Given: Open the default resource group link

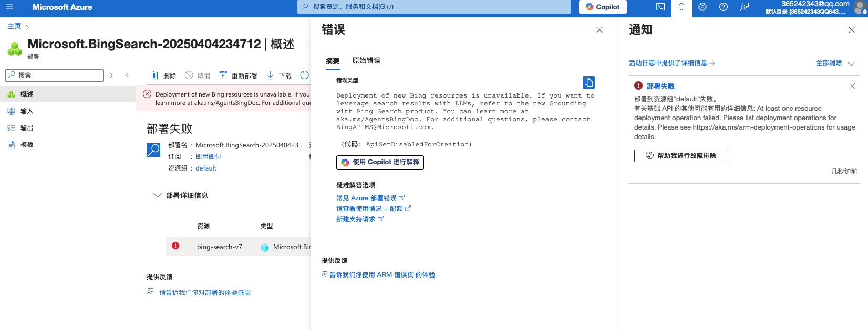Looking at the screenshot, I should (206, 168).
